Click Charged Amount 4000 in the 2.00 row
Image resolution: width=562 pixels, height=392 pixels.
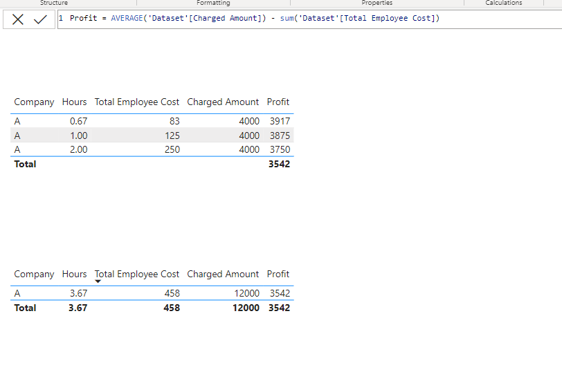249,149
